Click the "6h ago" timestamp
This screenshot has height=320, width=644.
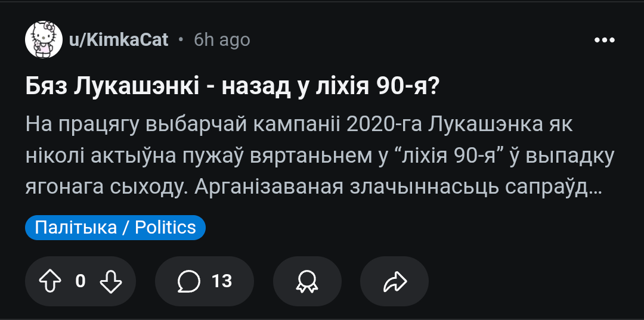(222, 40)
